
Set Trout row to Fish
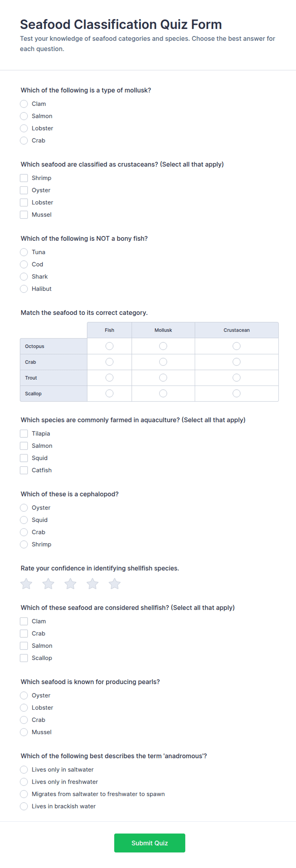click(x=109, y=378)
